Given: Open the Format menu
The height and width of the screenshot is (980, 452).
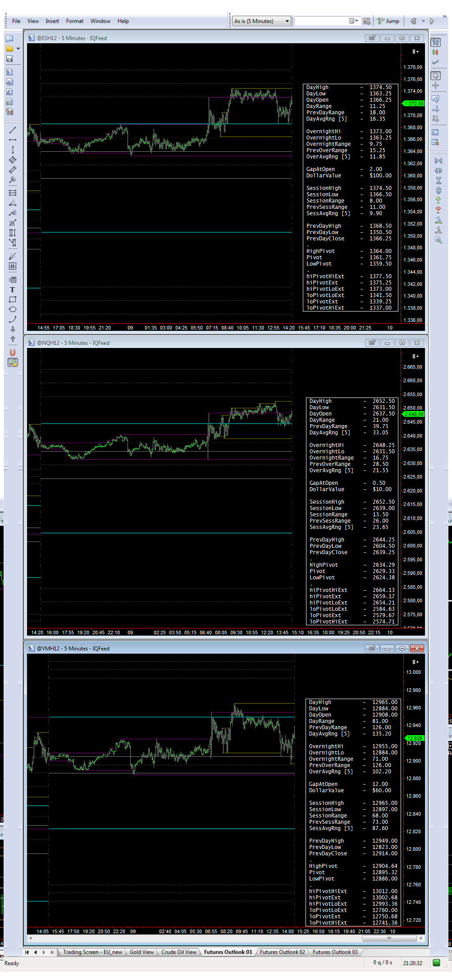Looking at the screenshot, I should 75,21.
